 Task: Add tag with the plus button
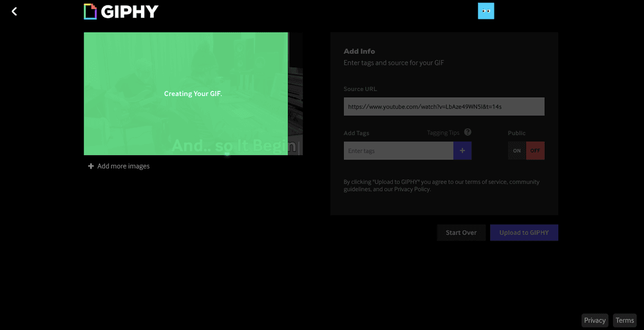[462, 151]
